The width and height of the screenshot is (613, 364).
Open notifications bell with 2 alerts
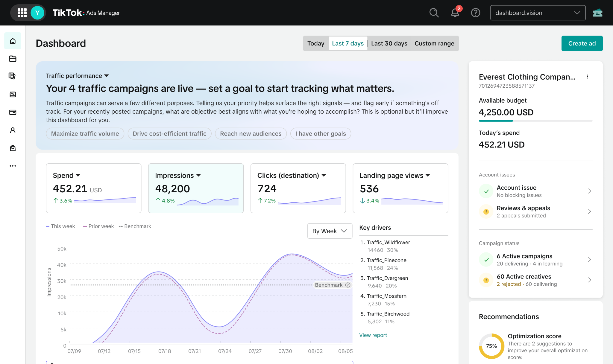pyautogui.click(x=455, y=13)
